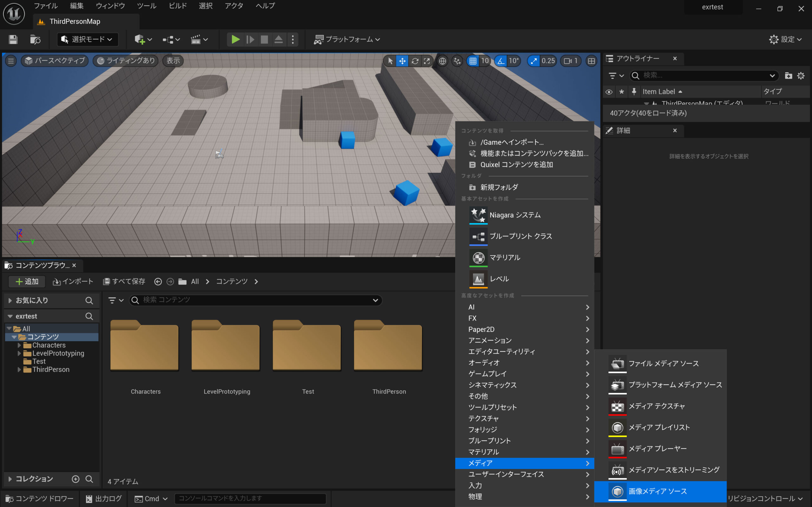Open Outliner settings gear

801,76
